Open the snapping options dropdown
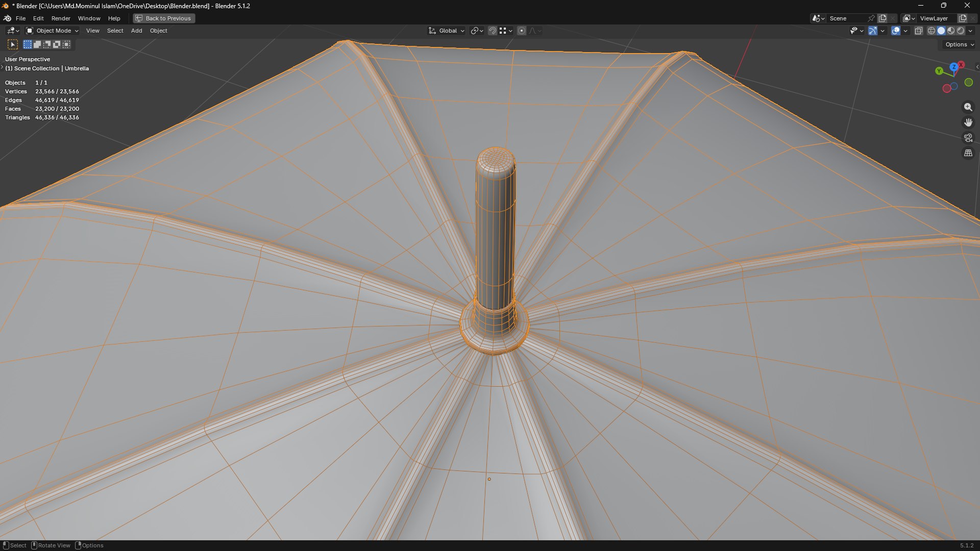This screenshot has height=551, width=980. (x=506, y=31)
